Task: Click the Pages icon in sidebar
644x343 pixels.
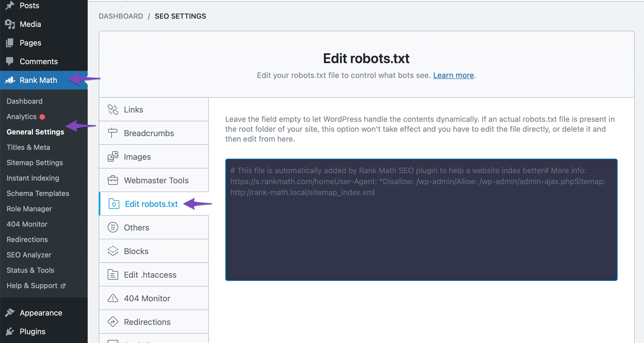Action: click(x=10, y=43)
